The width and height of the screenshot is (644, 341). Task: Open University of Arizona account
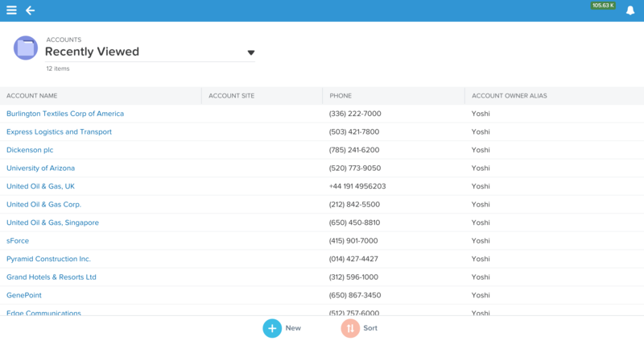click(40, 168)
